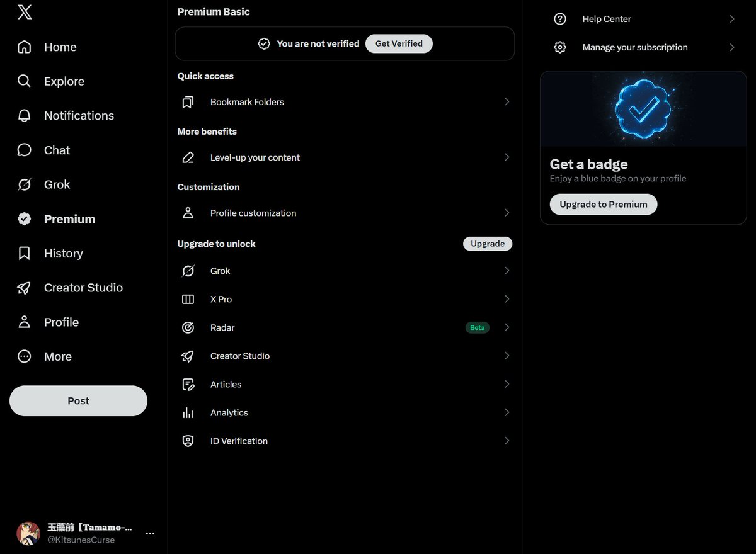Click the Articles document icon
The width and height of the screenshot is (756, 554).
pyautogui.click(x=188, y=384)
